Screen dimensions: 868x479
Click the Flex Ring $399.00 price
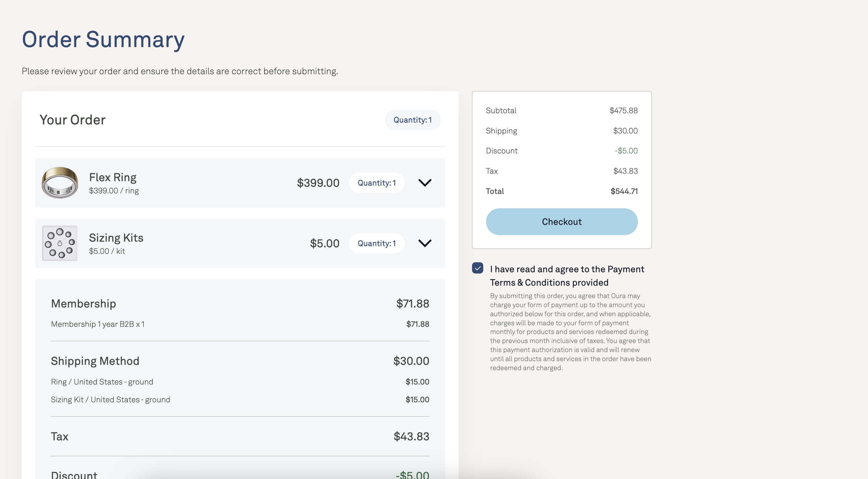[318, 183]
